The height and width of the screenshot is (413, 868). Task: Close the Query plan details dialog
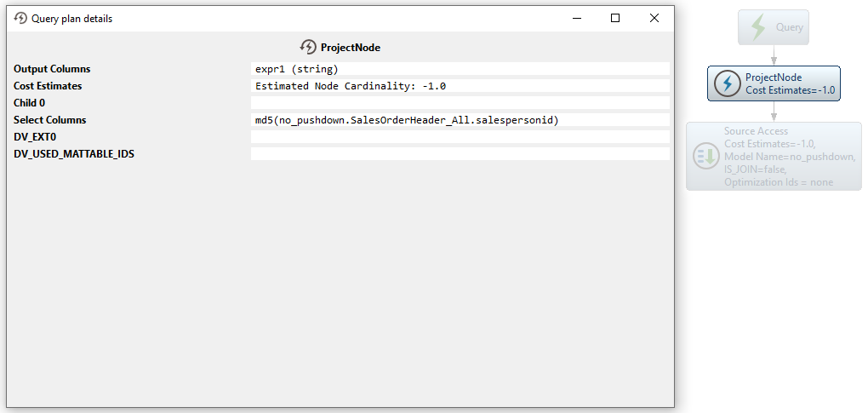click(x=654, y=18)
